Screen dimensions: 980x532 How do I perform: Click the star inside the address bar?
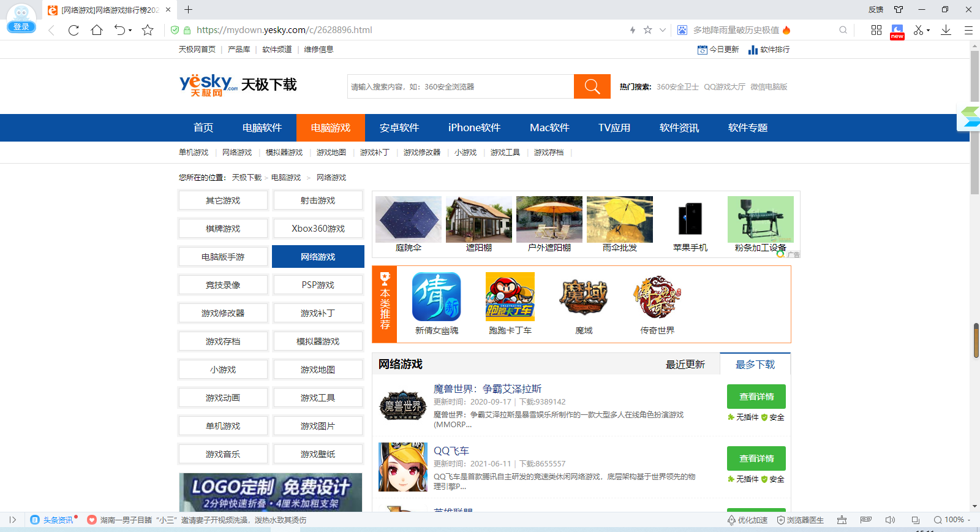click(647, 30)
